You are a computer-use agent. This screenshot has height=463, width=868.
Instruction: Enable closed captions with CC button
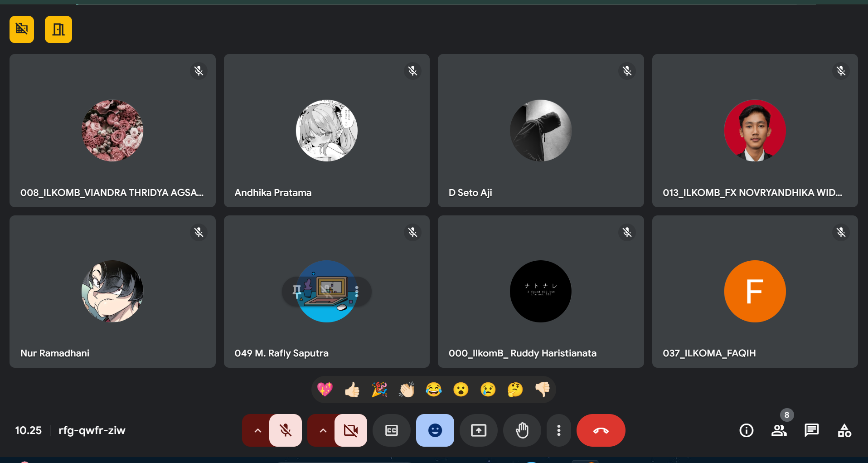click(391, 430)
